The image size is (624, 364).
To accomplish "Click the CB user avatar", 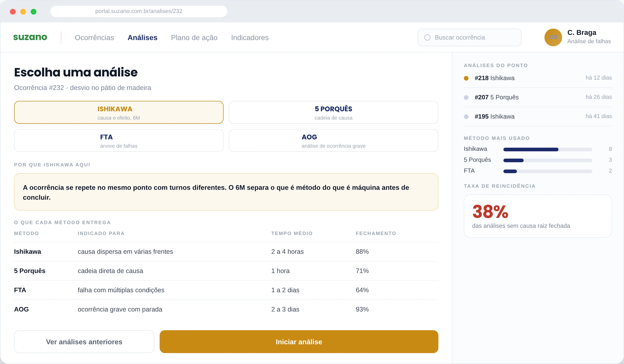I will click(553, 37).
